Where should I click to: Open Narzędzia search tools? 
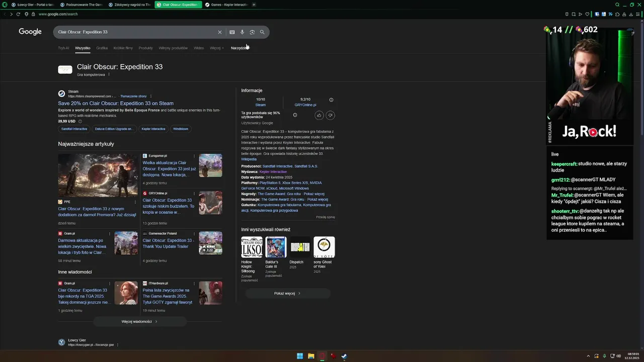coord(239,48)
